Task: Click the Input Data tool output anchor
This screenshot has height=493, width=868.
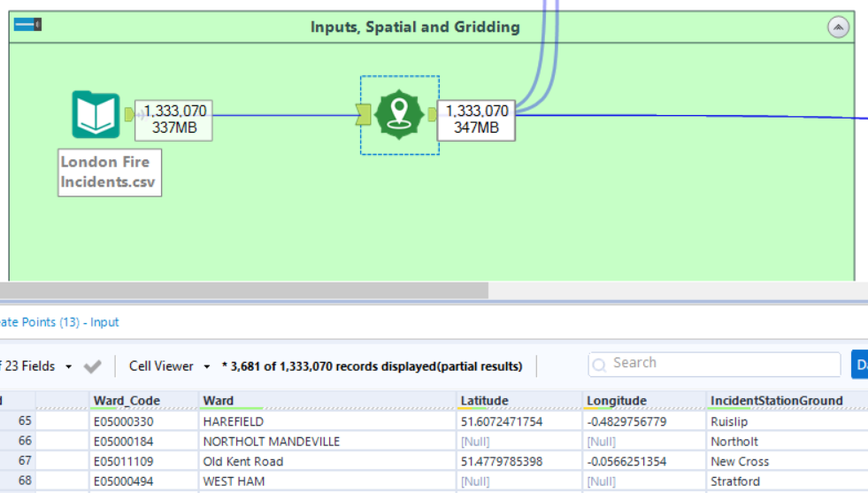Action: coord(129,114)
